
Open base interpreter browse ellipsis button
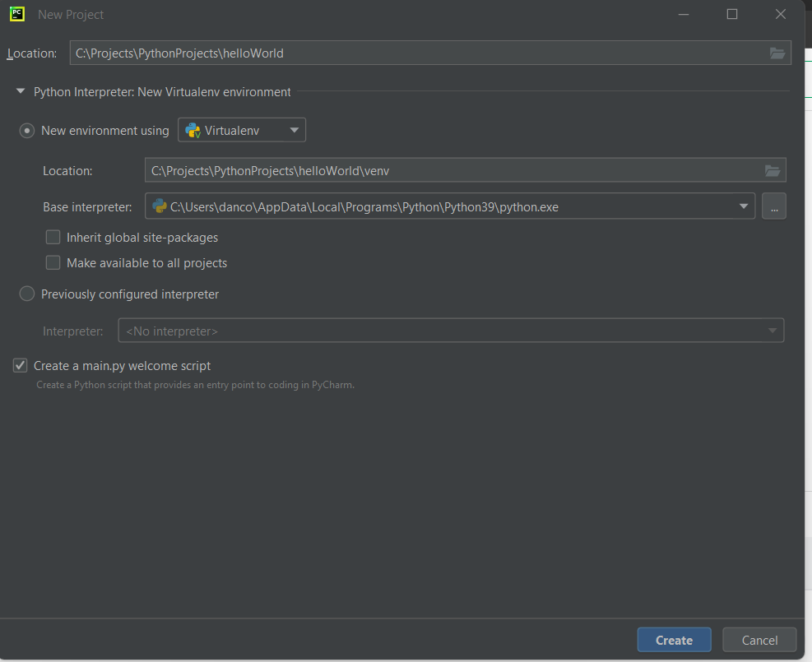pyautogui.click(x=773, y=206)
